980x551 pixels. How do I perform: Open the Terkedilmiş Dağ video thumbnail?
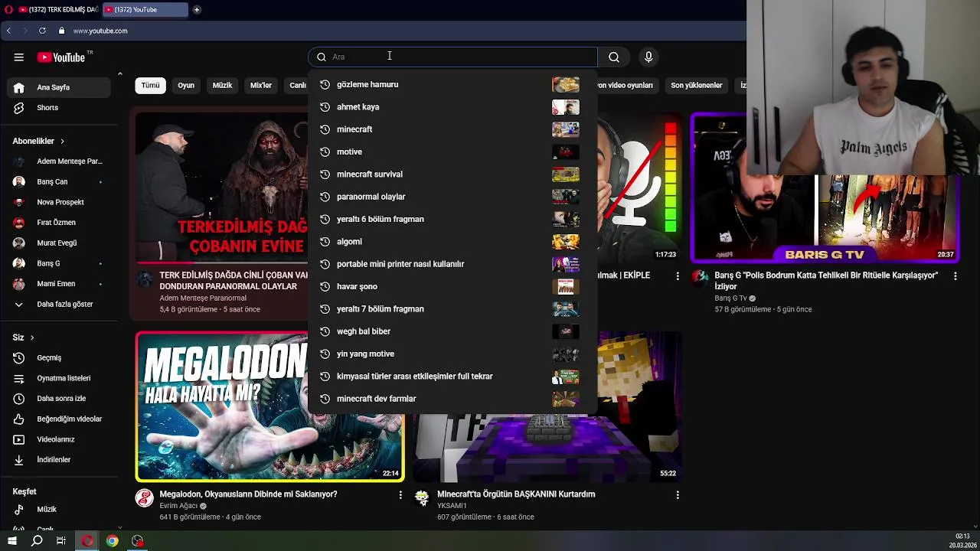pos(222,187)
